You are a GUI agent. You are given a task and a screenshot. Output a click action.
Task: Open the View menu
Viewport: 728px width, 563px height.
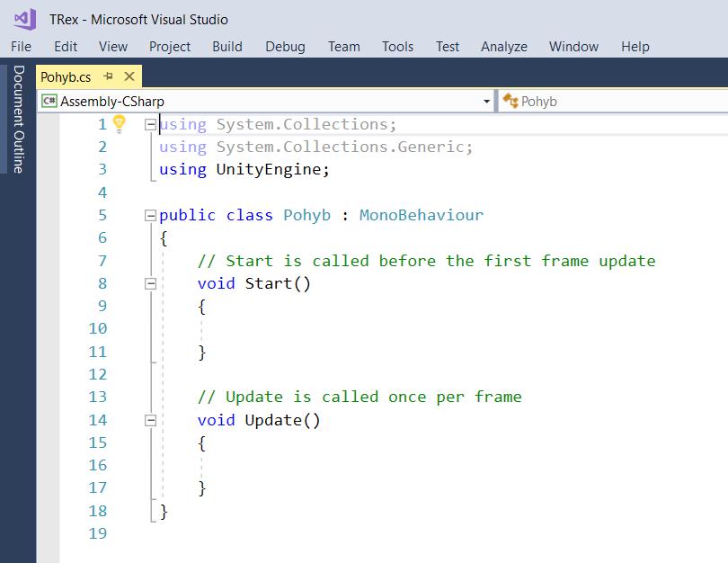click(113, 47)
